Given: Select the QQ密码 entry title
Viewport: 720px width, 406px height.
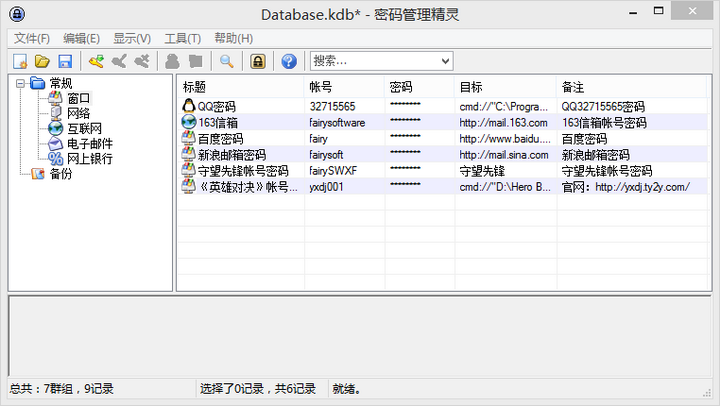Looking at the screenshot, I should pos(217,107).
